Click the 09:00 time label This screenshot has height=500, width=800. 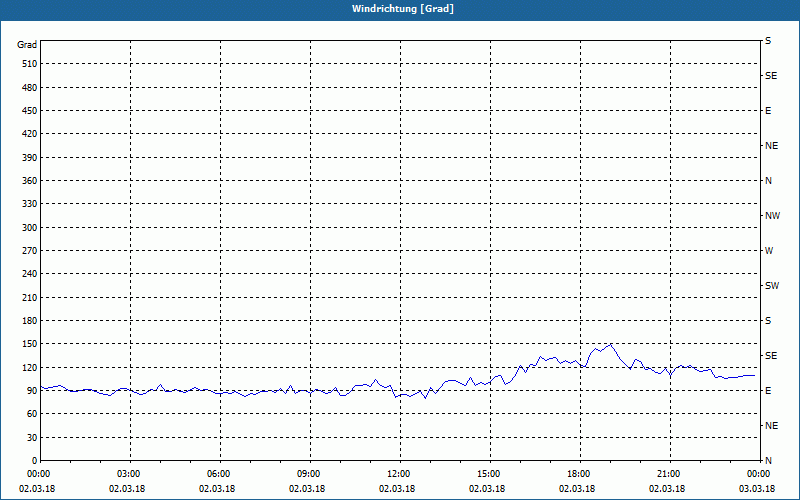(x=308, y=474)
